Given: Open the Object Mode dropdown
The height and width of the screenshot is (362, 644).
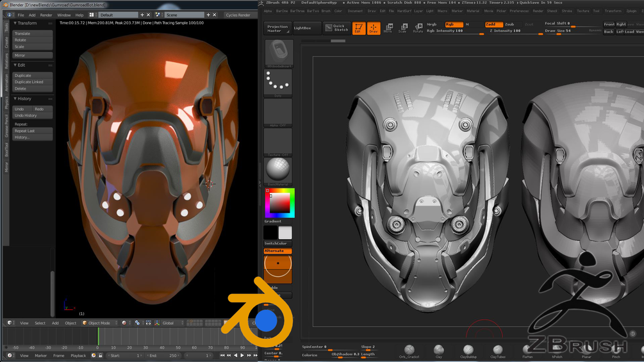Looking at the screenshot, I should coord(99,323).
